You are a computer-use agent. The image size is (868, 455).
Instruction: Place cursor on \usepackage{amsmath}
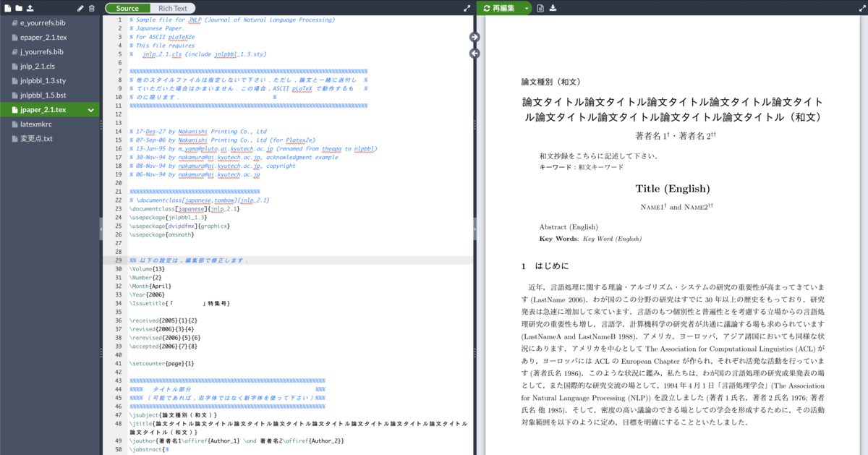click(161, 234)
